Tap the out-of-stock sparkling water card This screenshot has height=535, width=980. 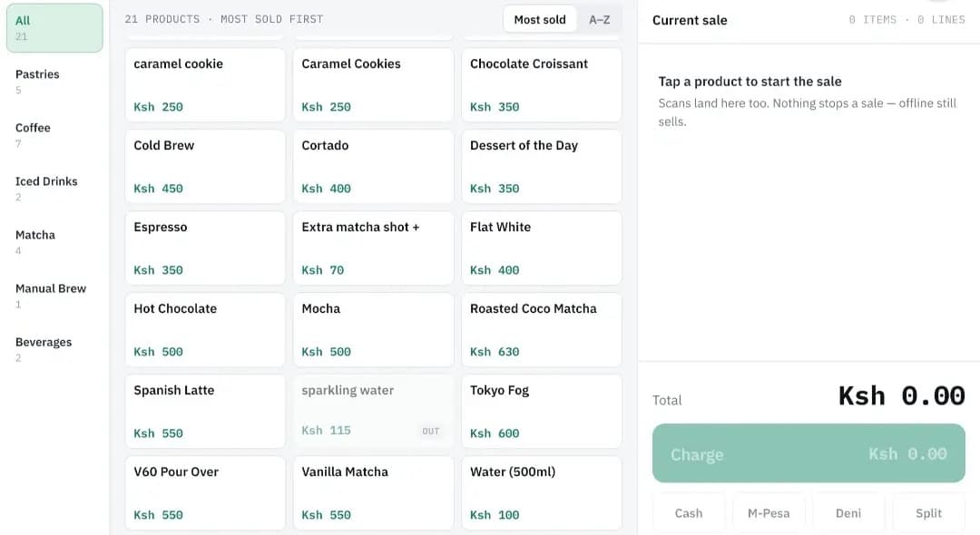pyautogui.click(x=373, y=412)
